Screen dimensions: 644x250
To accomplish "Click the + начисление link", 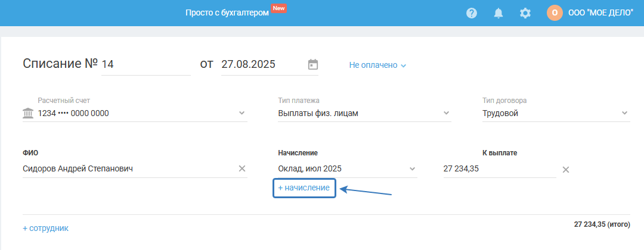I will [304, 187].
